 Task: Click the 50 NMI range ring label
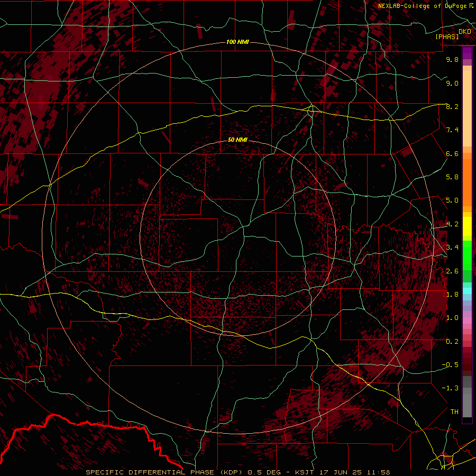pos(237,140)
